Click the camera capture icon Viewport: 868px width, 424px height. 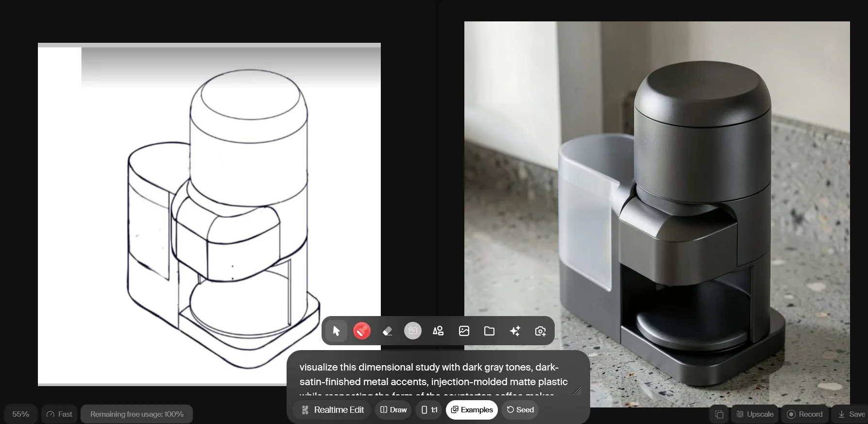coord(540,331)
